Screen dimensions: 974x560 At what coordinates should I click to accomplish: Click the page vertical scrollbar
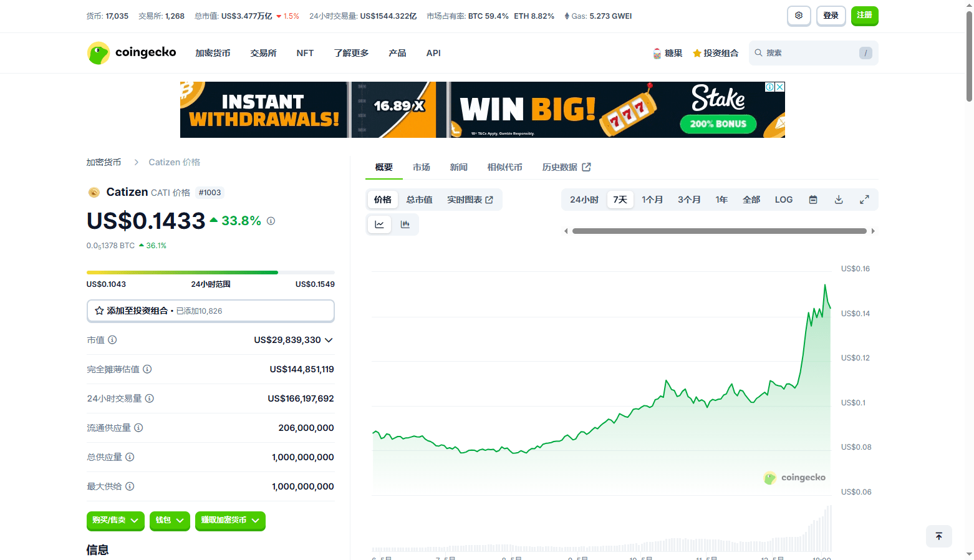point(969,56)
